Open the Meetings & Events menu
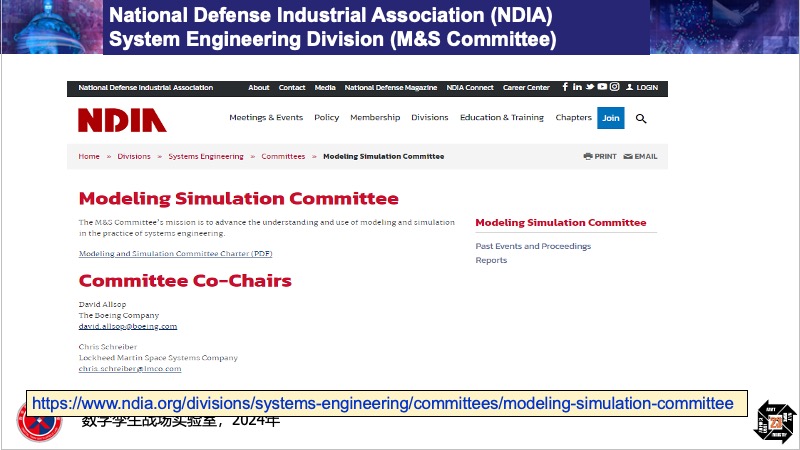This screenshot has height=450, width=800. coord(266,117)
